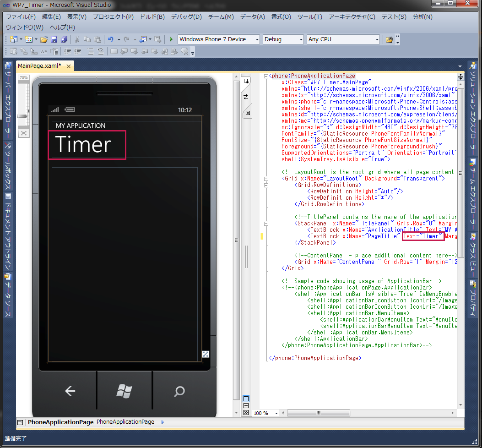
Task: Click the horizontal scrollbar in XAML editor
Action: pos(319,413)
